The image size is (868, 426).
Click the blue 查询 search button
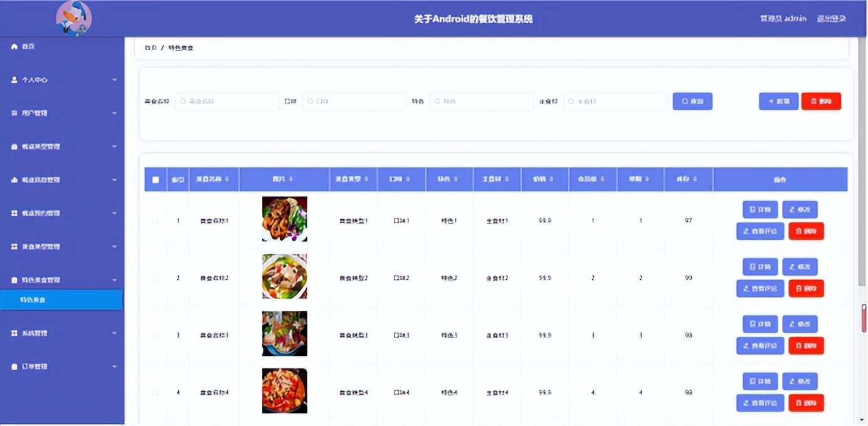pos(692,101)
